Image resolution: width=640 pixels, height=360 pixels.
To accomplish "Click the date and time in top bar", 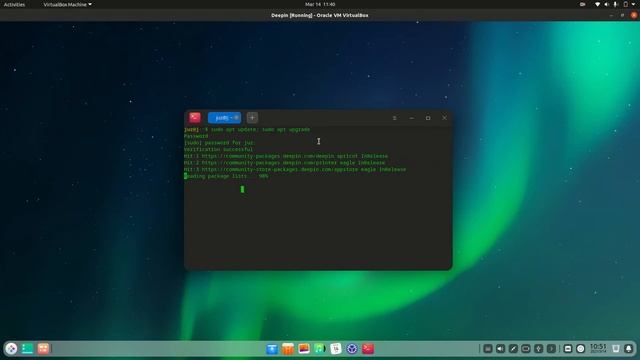I will point(320,4).
